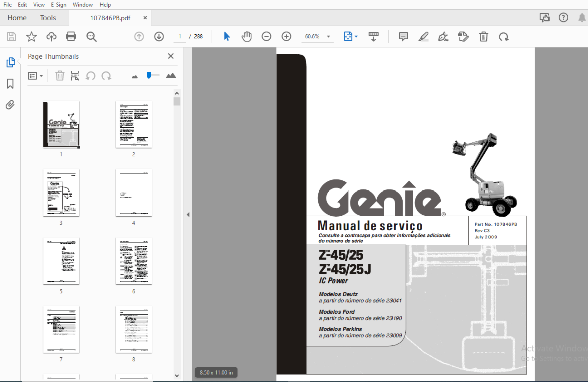Screen dimensions: 588x382
Task: Select page 1 thumbnail
Action: (61, 125)
